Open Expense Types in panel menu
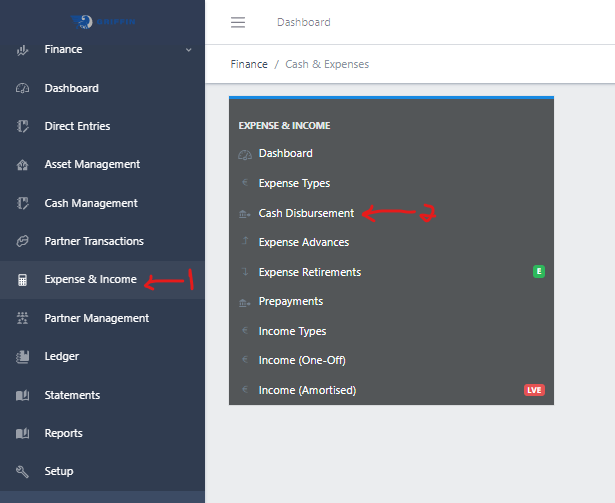Viewport: 615px width, 503px height. coord(294,184)
